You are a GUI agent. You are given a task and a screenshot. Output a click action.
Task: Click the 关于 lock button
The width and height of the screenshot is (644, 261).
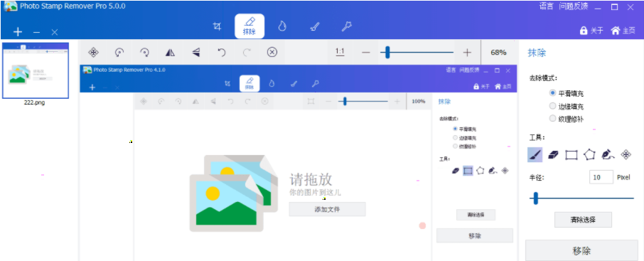tap(591, 31)
